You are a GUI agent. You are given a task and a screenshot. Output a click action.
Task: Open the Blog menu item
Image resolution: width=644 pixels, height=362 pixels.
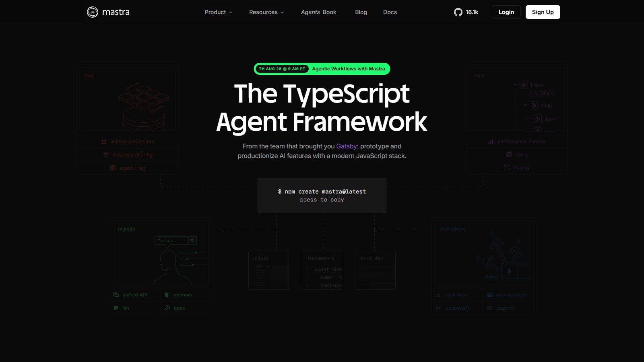(361, 12)
